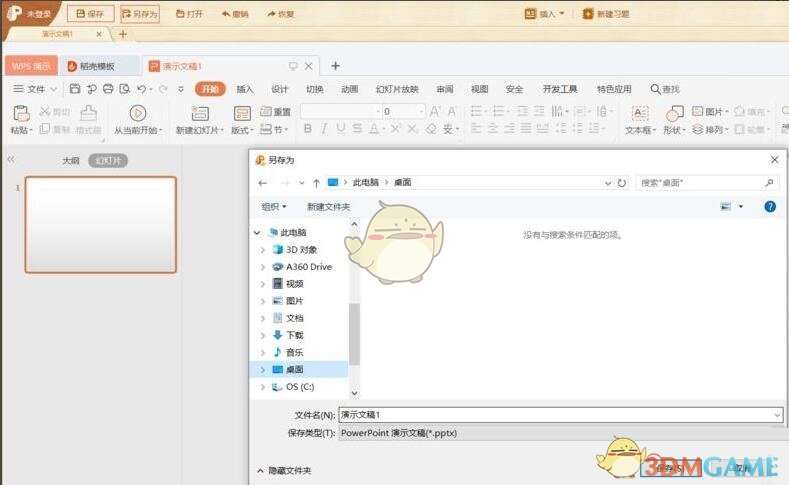Click the undo arrow in quick access toolbar
This screenshot has width=789, height=485.
[141, 89]
